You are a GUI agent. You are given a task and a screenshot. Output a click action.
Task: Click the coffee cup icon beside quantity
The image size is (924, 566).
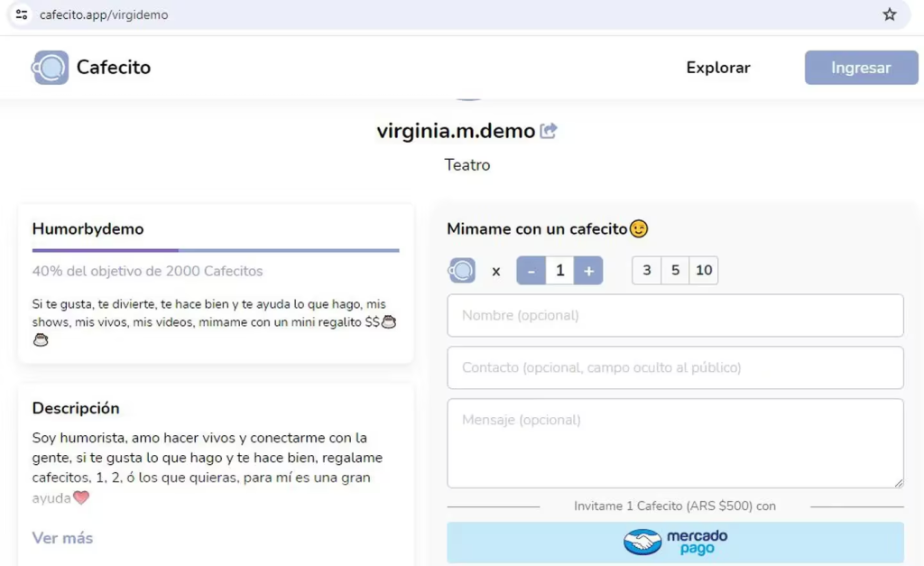coord(462,271)
